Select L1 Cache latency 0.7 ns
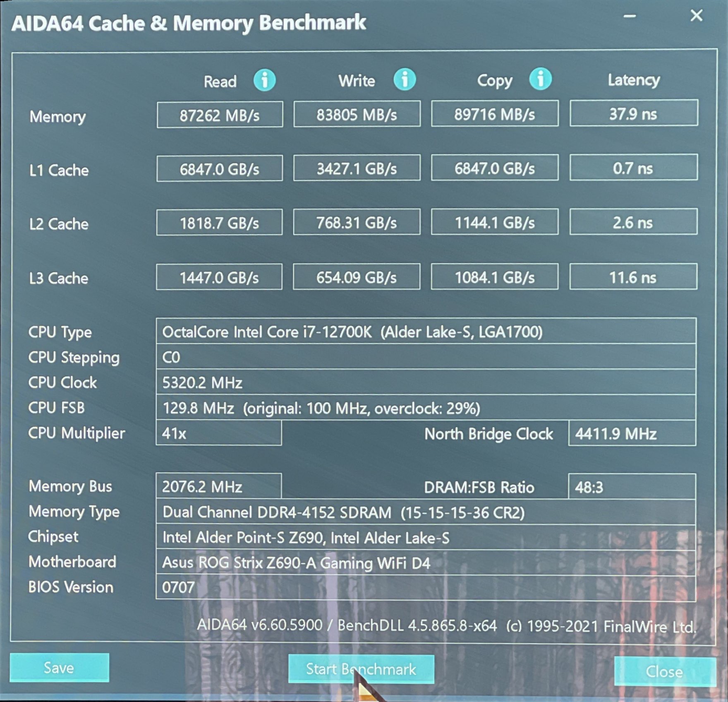Image resolution: width=728 pixels, height=702 pixels. (634, 167)
